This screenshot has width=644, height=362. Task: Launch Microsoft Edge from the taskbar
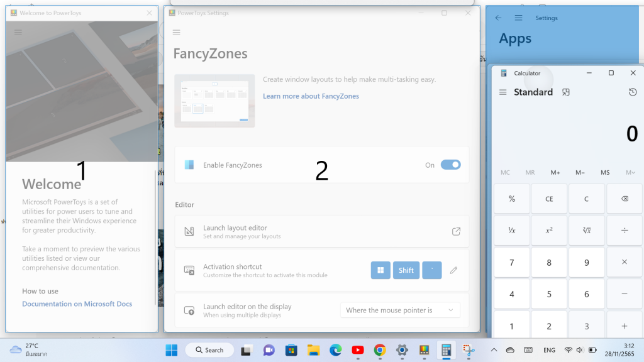click(x=336, y=350)
